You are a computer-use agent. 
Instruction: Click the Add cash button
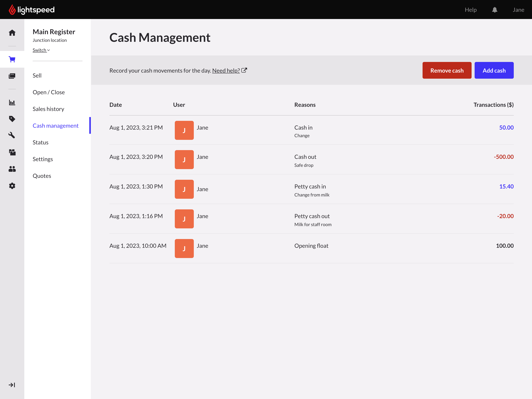tap(494, 70)
